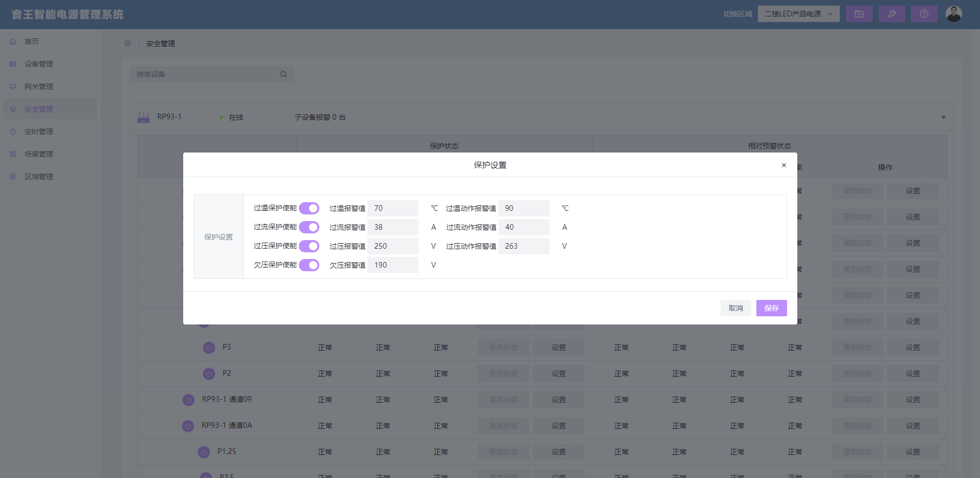980x478 pixels.
Task: Open the user avatar in top-right corner
Action: 954,14
